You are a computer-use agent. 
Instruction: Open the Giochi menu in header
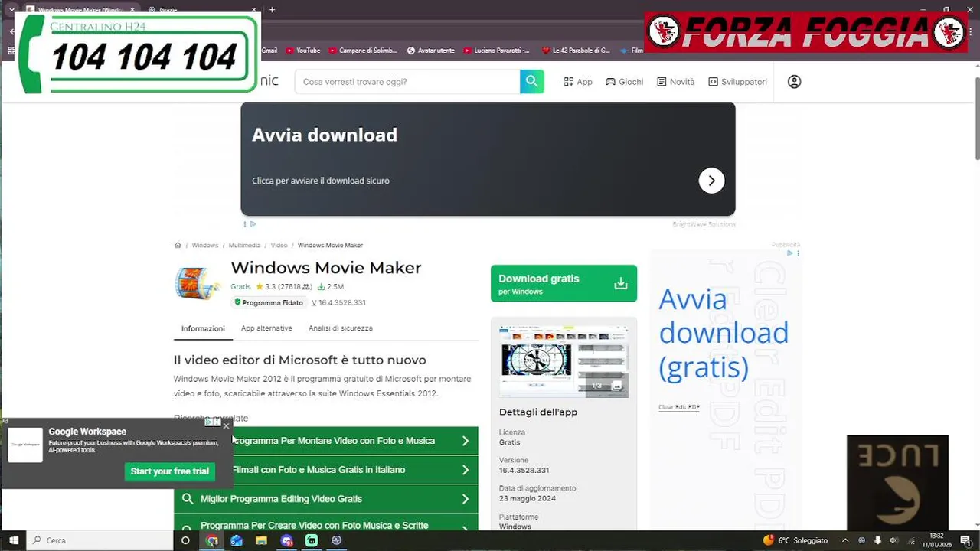point(625,82)
